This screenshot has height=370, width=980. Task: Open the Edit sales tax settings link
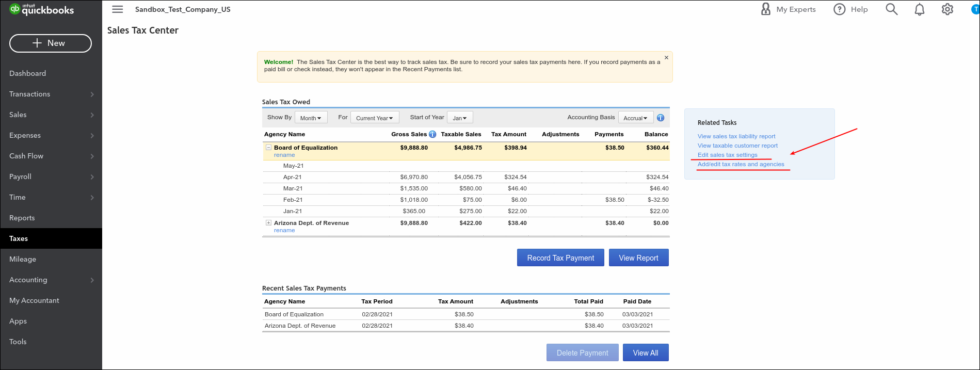pyautogui.click(x=728, y=155)
